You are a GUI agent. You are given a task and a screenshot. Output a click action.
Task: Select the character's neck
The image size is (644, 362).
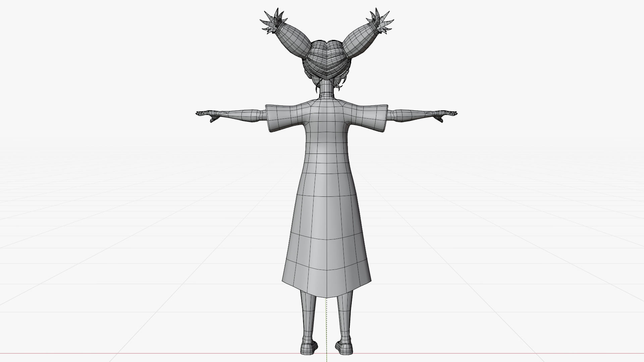point(327,88)
